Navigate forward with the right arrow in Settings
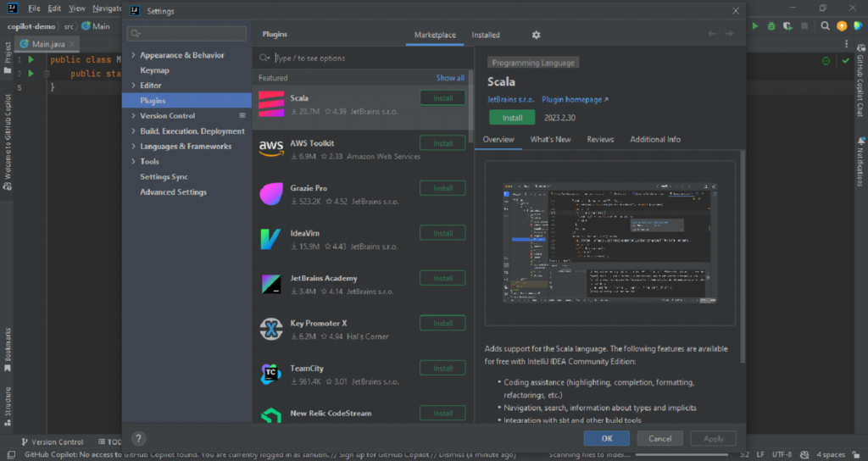 point(729,34)
